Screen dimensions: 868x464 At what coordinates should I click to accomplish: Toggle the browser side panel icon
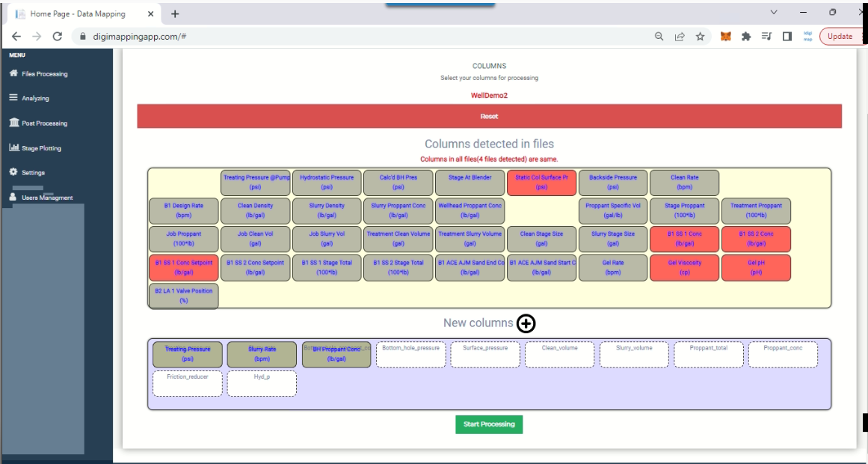[x=787, y=37]
